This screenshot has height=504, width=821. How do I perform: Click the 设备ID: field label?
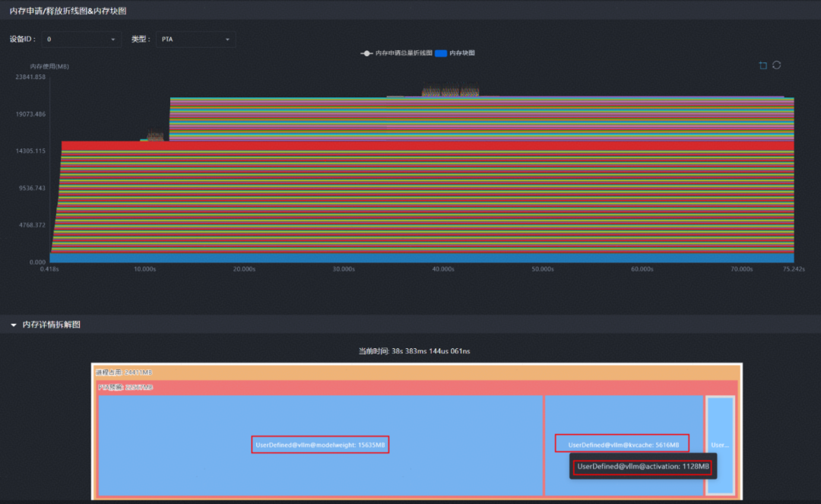click(23, 40)
